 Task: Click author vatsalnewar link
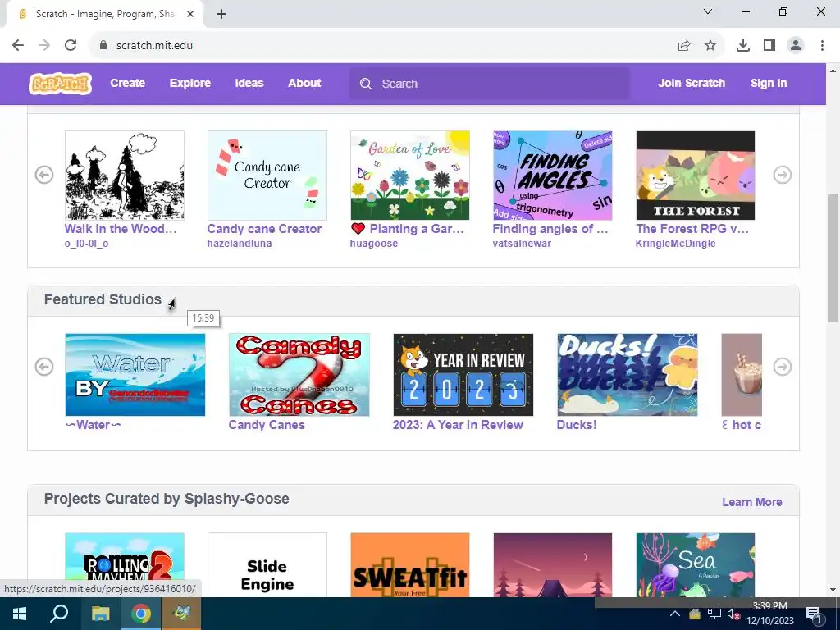(522, 243)
